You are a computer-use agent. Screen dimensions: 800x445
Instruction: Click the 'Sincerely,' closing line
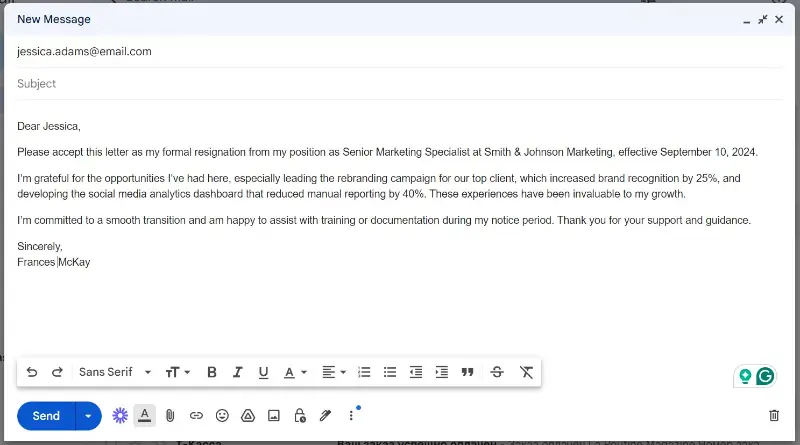pyautogui.click(x=40, y=246)
